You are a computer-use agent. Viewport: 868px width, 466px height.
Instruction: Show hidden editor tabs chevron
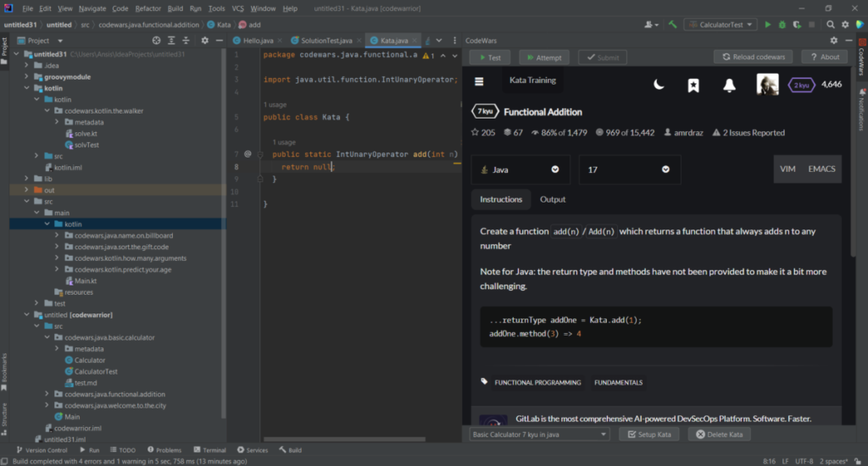(439, 41)
